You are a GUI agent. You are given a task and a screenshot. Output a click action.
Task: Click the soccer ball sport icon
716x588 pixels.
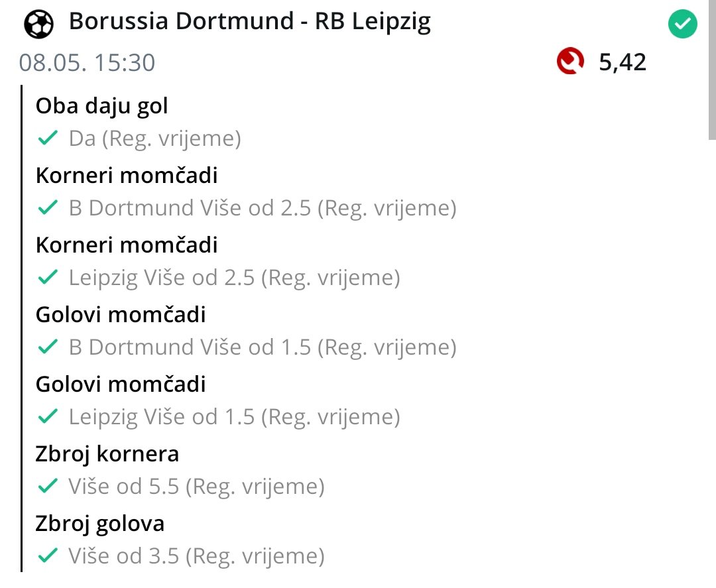[x=38, y=24]
